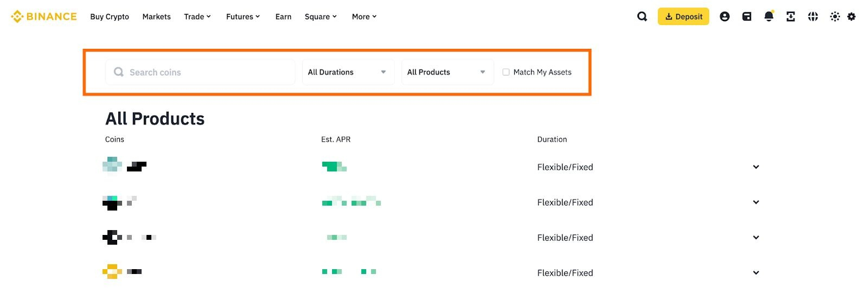This screenshot has height=293, width=868.
Task: Go to the Markets page
Action: click(156, 17)
